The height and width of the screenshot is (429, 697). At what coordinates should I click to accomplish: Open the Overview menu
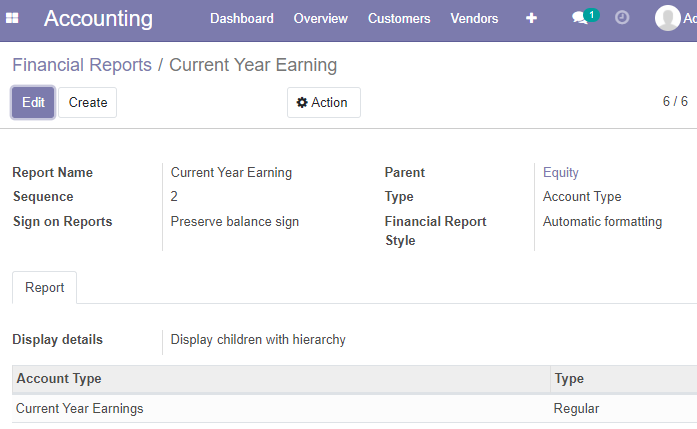coord(320,18)
